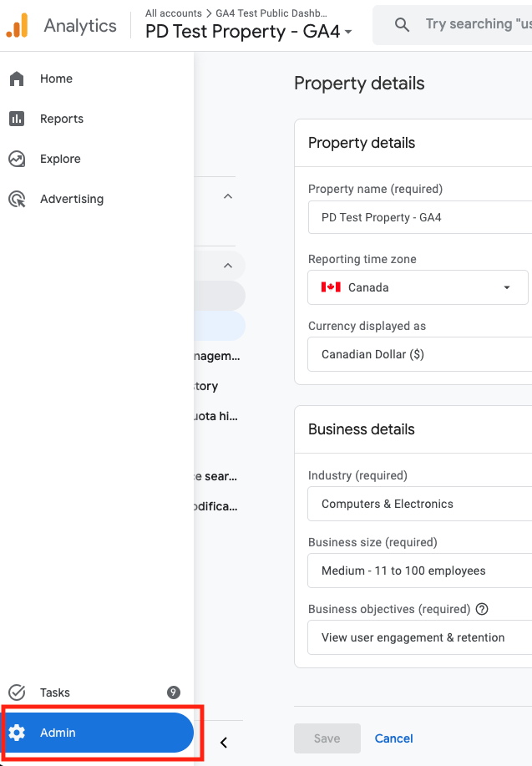Click the Property name input field
The width and height of the screenshot is (532, 766).
(x=420, y=217)
